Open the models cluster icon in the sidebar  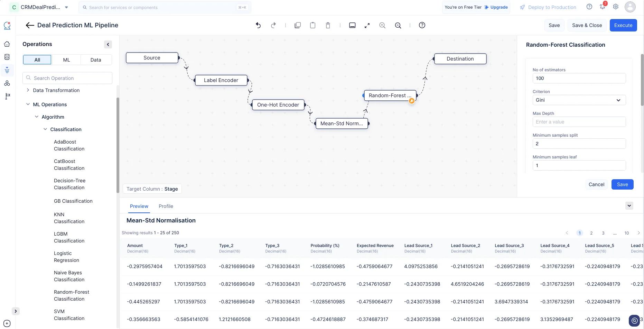point(7,83)
